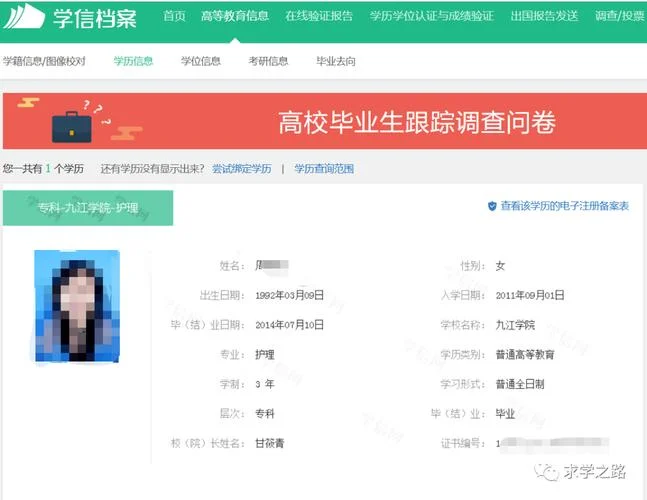Click the pixelated student photo
This screenshot has height=500, width=647.
(x=77, y=306)
